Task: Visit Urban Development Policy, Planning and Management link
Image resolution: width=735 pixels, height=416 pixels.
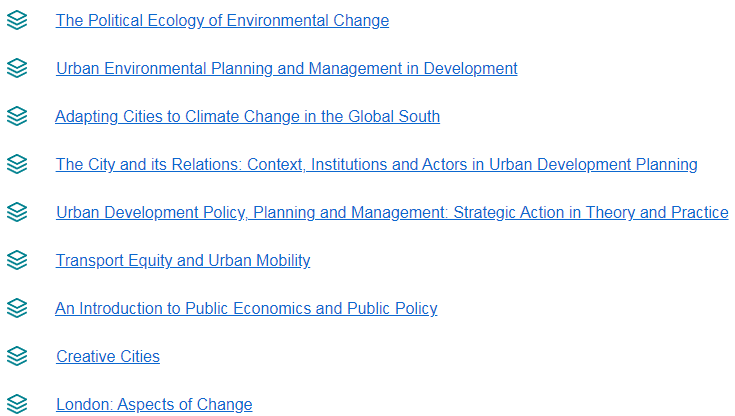Action: click(392, 212)
